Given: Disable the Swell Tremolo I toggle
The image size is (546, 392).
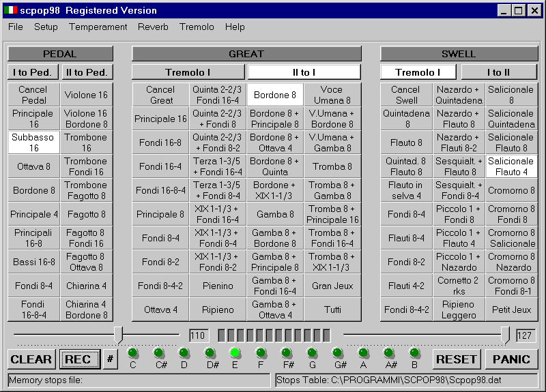Looking at the screenshot, I should (417, 72).
